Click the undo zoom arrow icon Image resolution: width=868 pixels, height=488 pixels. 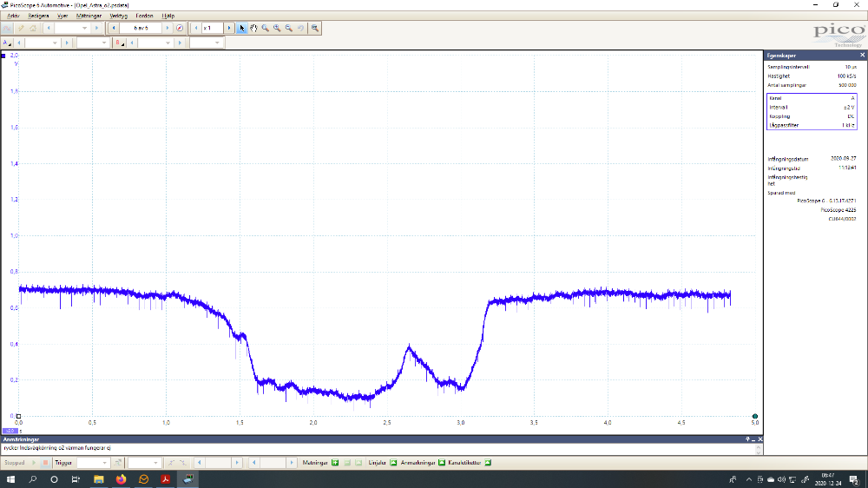(x=300, y=28)
